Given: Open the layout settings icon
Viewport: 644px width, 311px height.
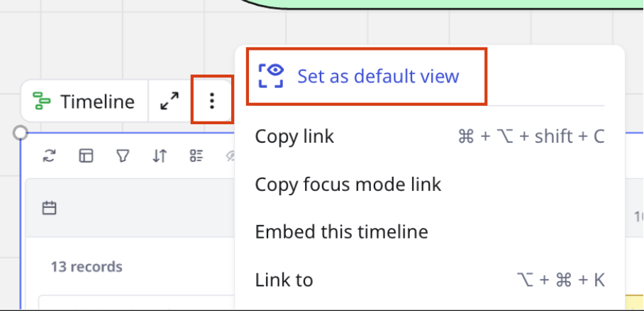Looking at the screenshot, I should tap(86, 156).
